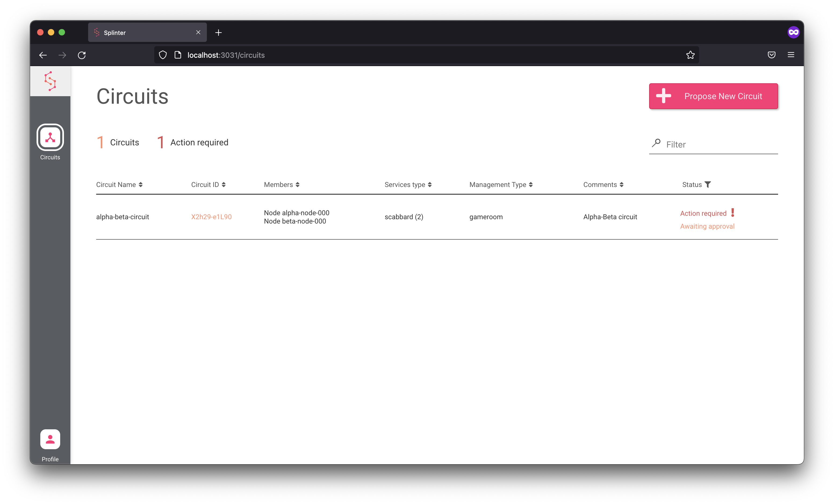Click the Propose New Circuit button
The image size is (834, 504).
(713, 96)
